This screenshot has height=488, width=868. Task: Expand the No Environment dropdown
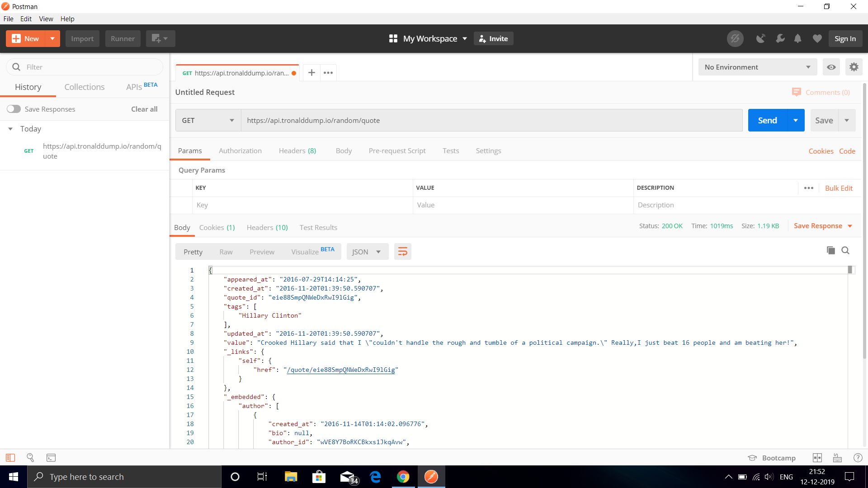[x=757, y=67]
